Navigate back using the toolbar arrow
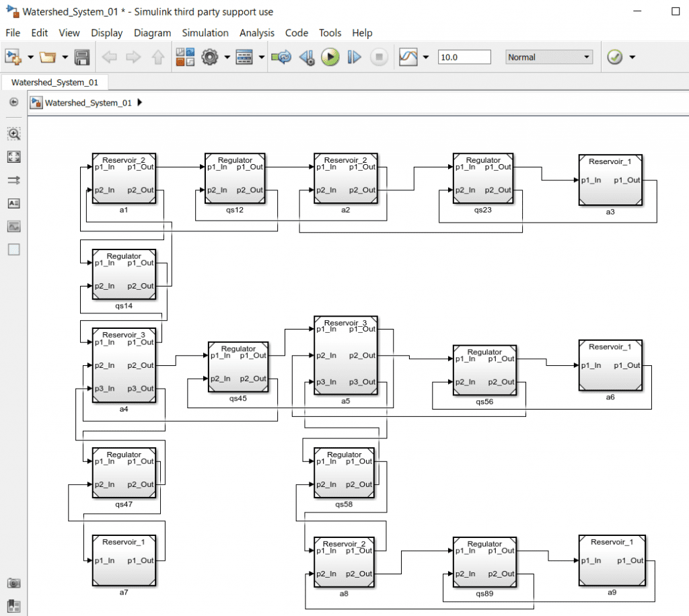The image size is (689, 616). pos(108,57)
